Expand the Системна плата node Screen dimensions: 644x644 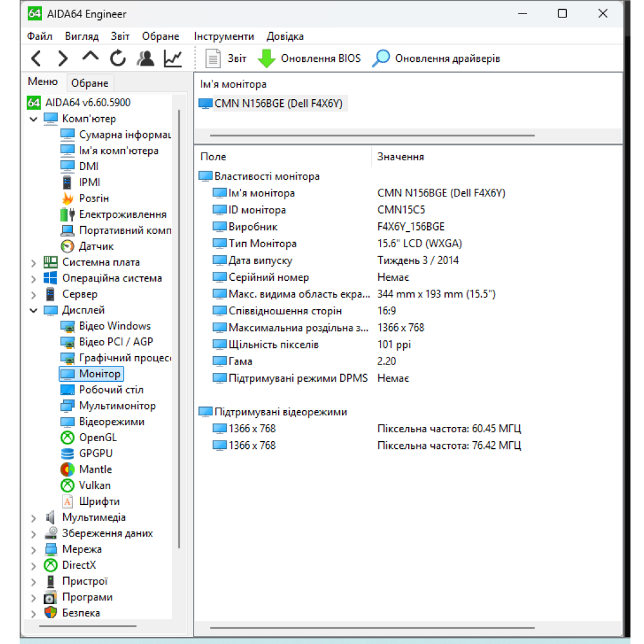[x=33, y=263]
